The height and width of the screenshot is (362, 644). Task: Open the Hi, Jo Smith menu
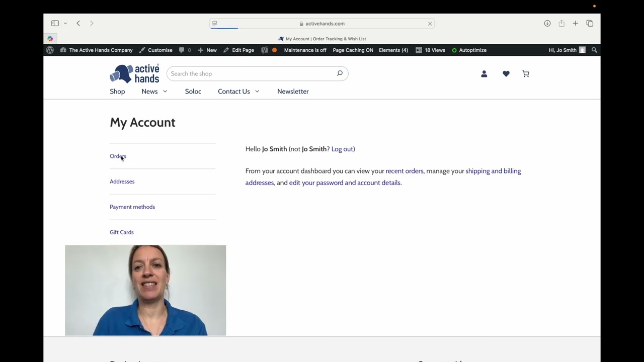pos(567,50)
